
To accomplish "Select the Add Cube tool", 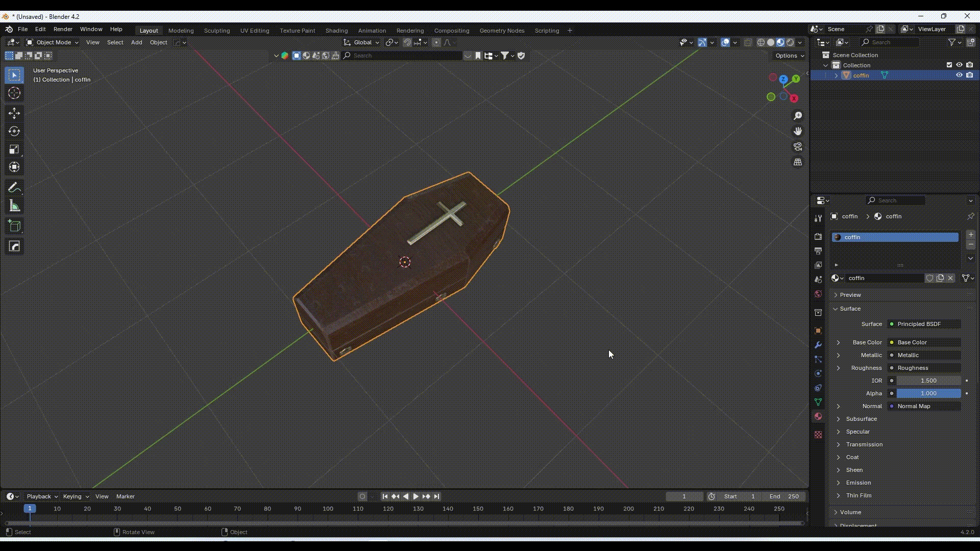I will [14, 226].
